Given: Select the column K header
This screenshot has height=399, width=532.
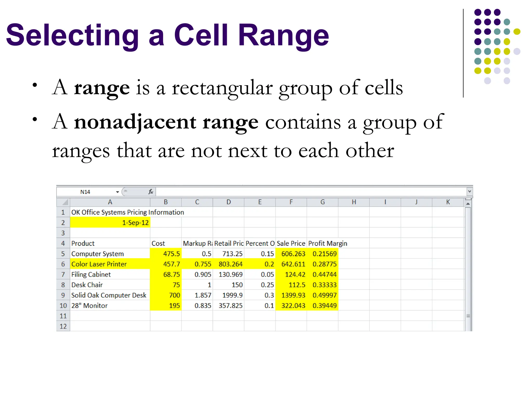Looking at the screenshot, I should tap(448, 202).
